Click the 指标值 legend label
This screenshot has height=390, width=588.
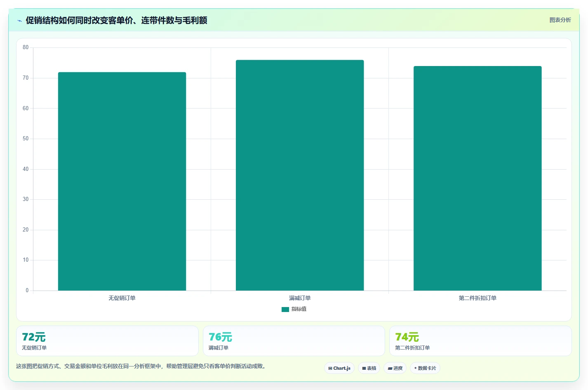[x=299, y=309]
